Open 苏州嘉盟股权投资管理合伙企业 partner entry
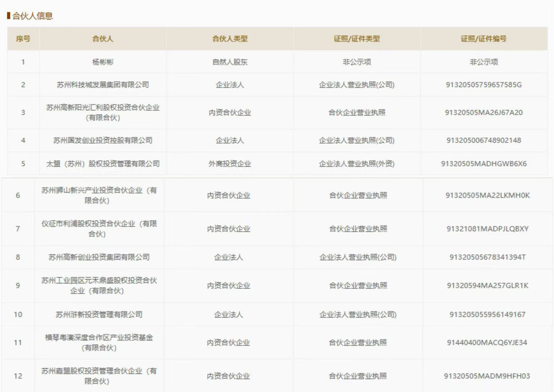 pyautogui.click(x=99, y=376)
